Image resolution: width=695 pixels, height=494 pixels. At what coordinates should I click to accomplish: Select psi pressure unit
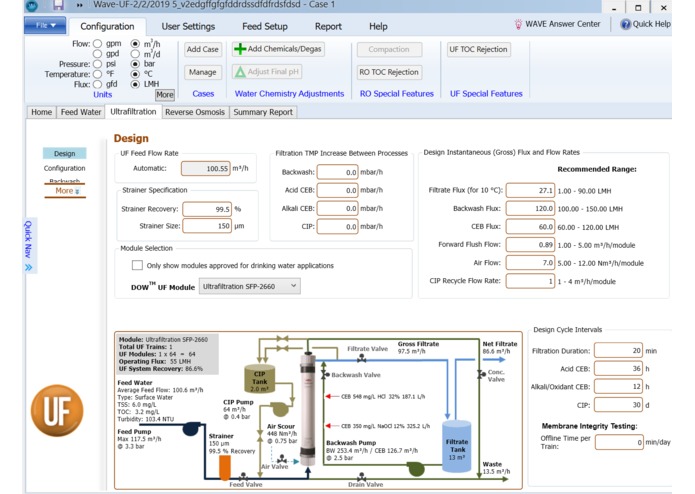pyautogui.click(x=98, y=64)
